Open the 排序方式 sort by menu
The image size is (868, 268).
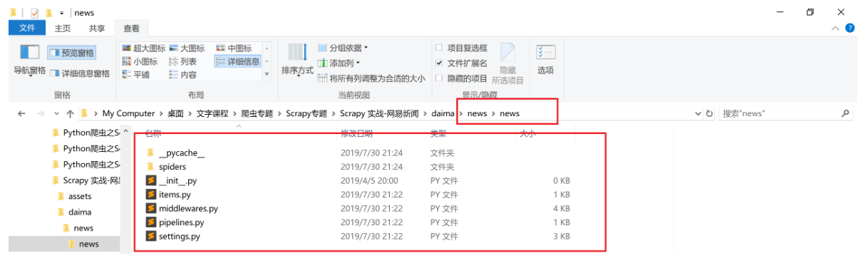[x=297, y=61]
